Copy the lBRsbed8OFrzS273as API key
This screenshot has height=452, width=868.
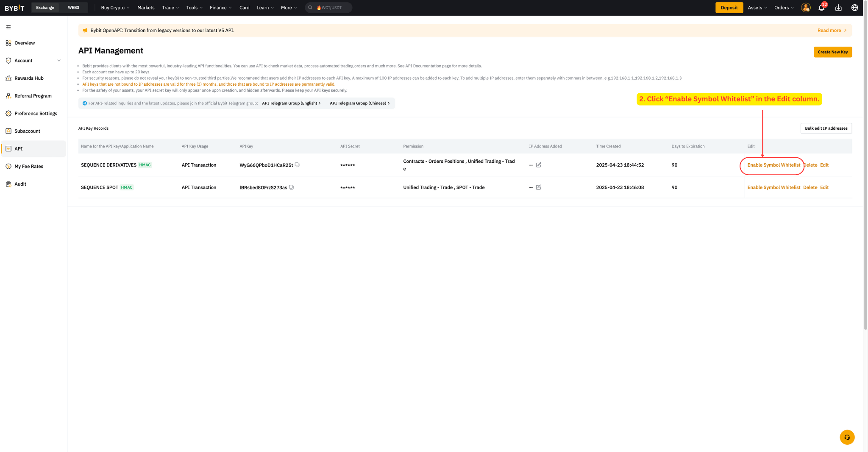tap(291, 187)
